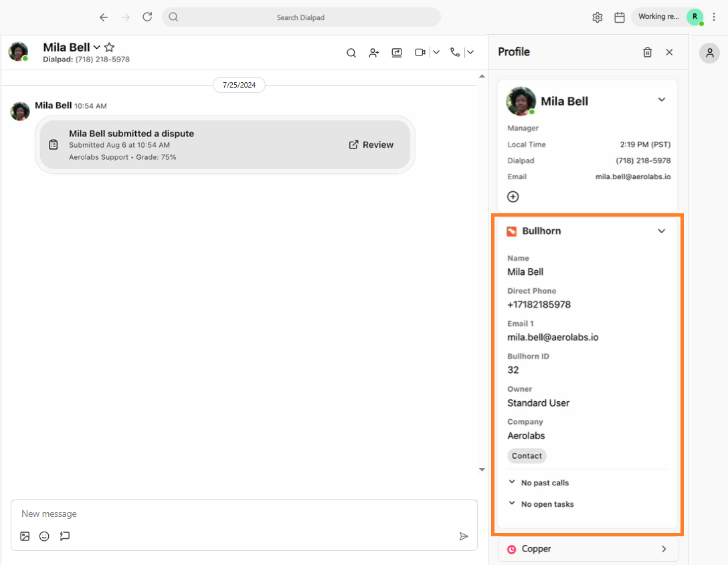Search within the conversation
Image resolution: width=728 pixels, height=565 pixels.
351,53
